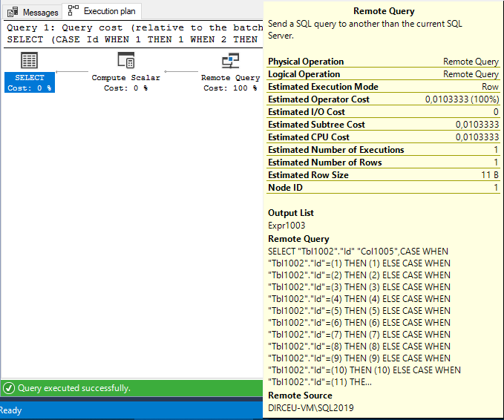The image size is (504, 420).
Task: Click the Execution plan tab icon
Action: (x=73, y=10)
